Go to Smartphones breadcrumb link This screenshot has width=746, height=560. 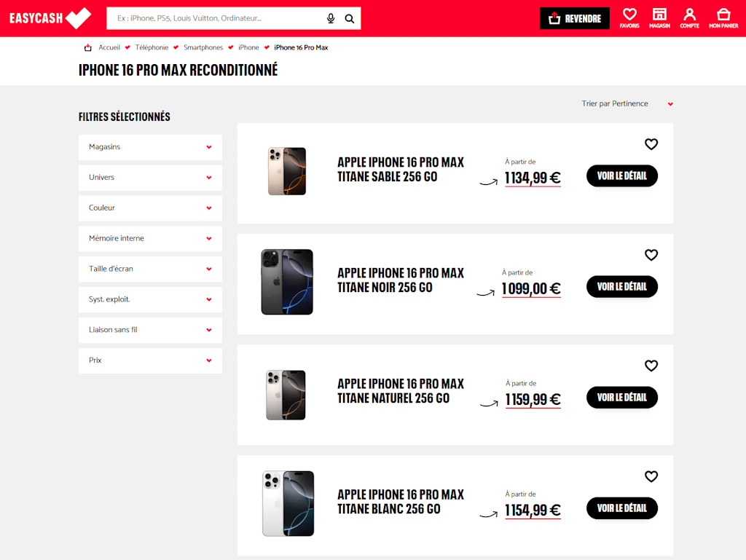203,47
